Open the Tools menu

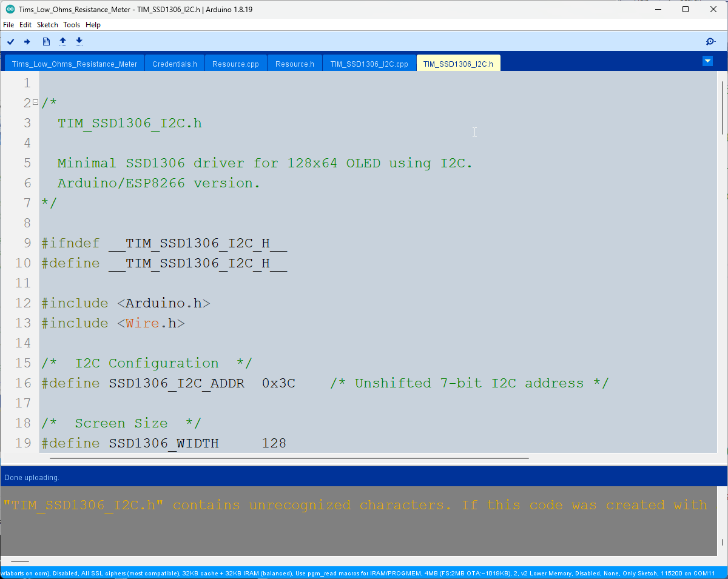tap(72, 25)
